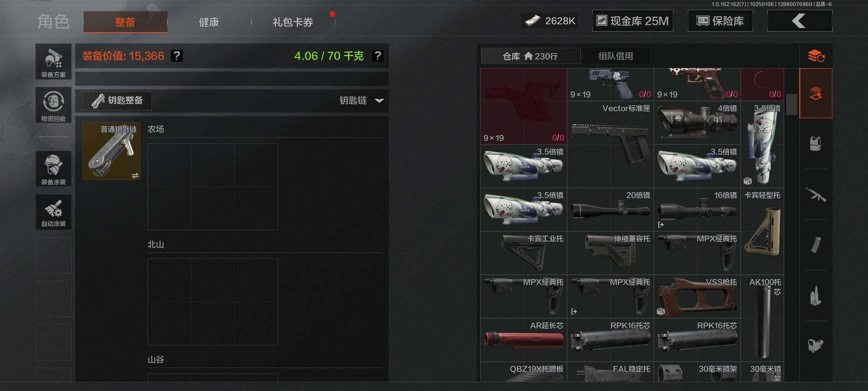Open the 装备方案 loadout icon
868x391 pixels.
[54, 62]
